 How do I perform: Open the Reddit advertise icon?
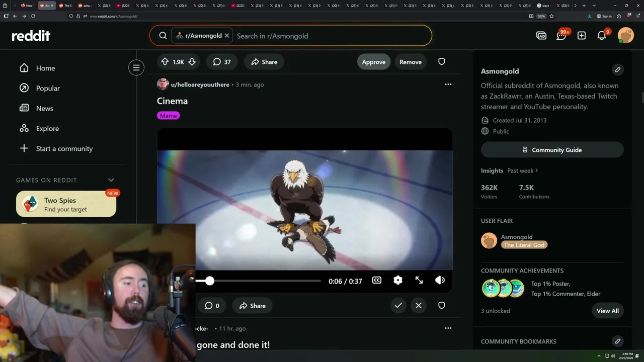coord(541,36)
